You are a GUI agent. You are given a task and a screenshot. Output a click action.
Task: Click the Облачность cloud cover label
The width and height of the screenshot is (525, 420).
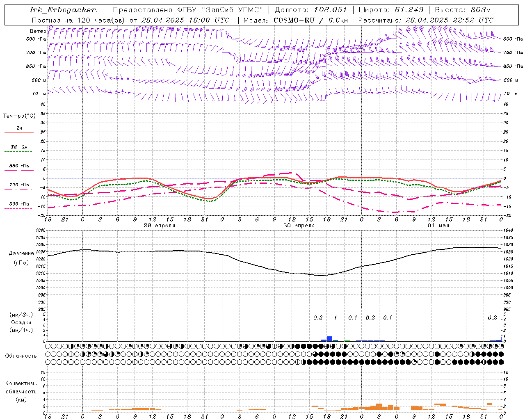pos(21,356)
